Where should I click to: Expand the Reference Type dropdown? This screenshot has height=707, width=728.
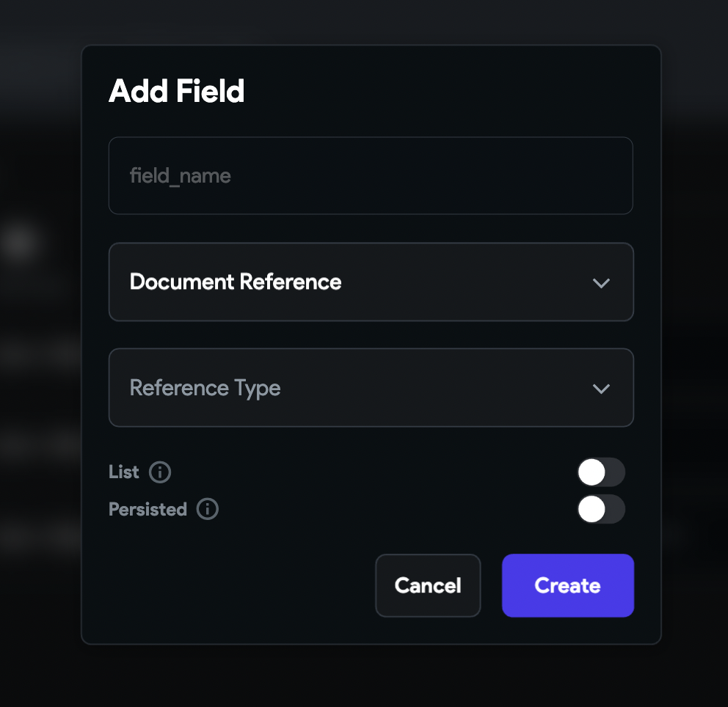371,388
